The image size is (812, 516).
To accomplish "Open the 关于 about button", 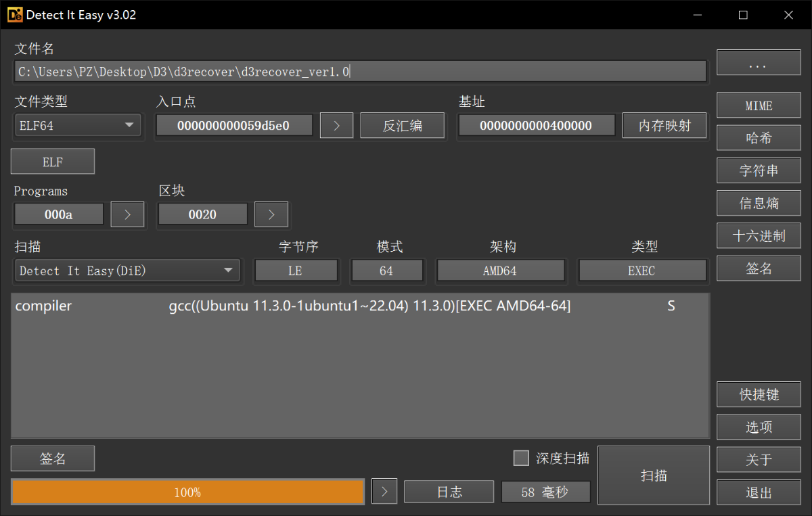I will tap(759, 460).
